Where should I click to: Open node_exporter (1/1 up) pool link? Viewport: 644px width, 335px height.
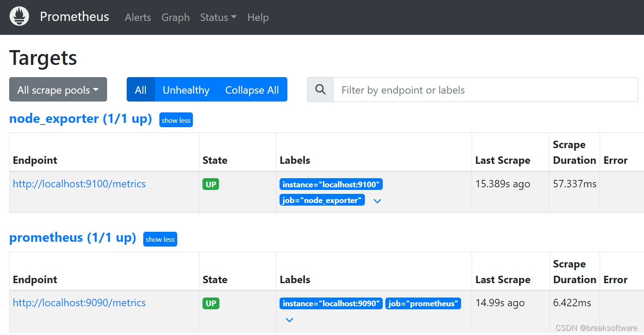[x=81, y=118]
